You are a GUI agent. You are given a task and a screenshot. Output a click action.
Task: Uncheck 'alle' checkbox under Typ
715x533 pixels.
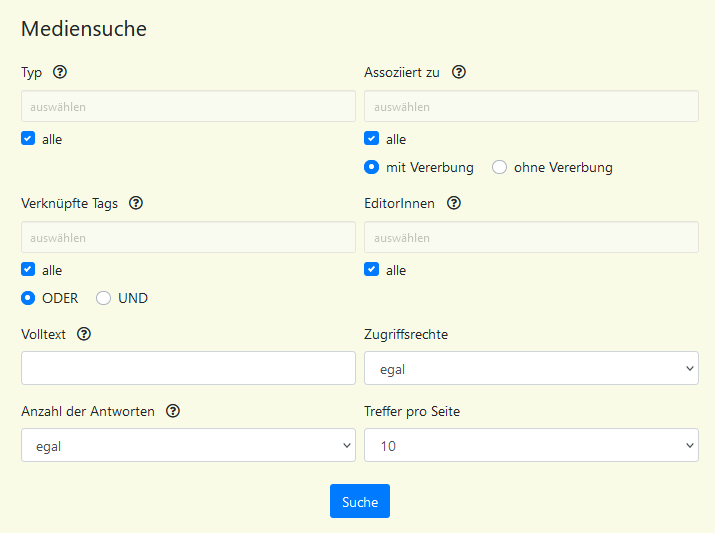pos(28,139)
